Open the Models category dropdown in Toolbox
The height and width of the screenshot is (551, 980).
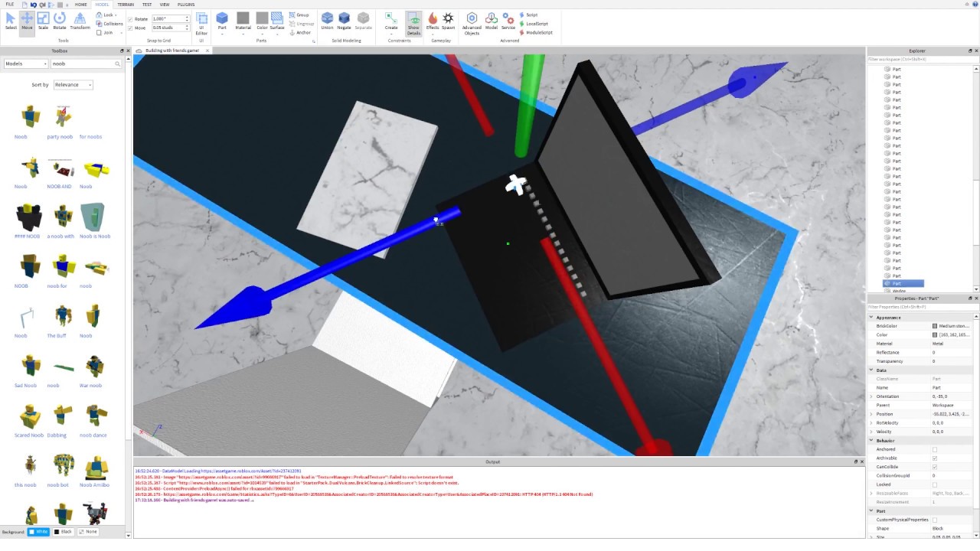25,64
